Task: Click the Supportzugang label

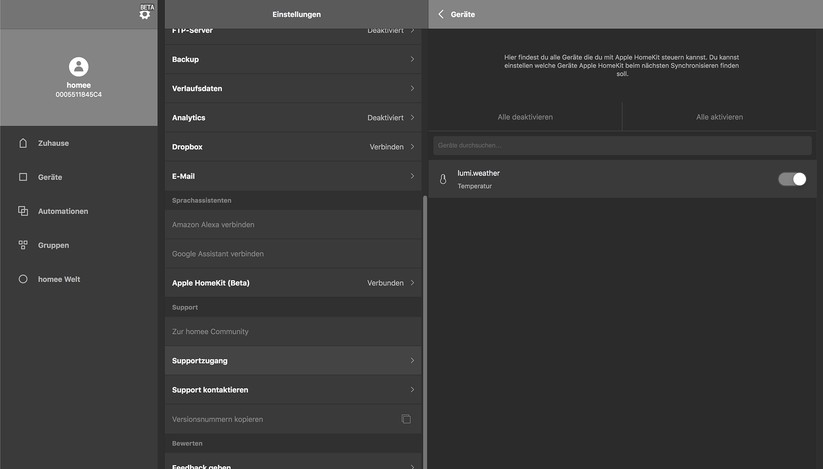Action: (x=199, y=360)
